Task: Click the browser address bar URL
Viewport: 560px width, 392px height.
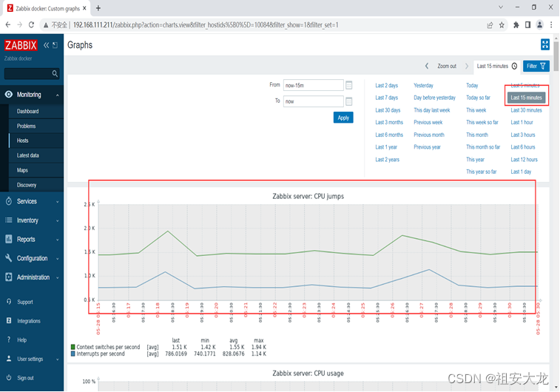Action: 206,25
